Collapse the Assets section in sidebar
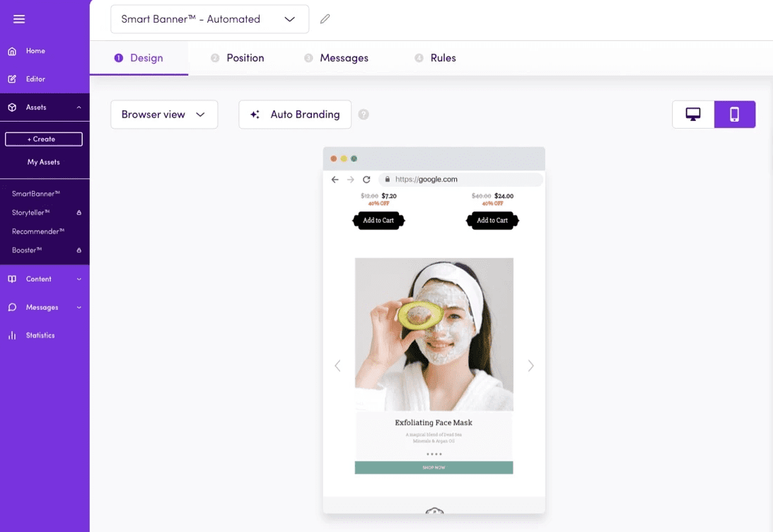The width and height of the screenshot is (773, 532). (x=79, y=108)
